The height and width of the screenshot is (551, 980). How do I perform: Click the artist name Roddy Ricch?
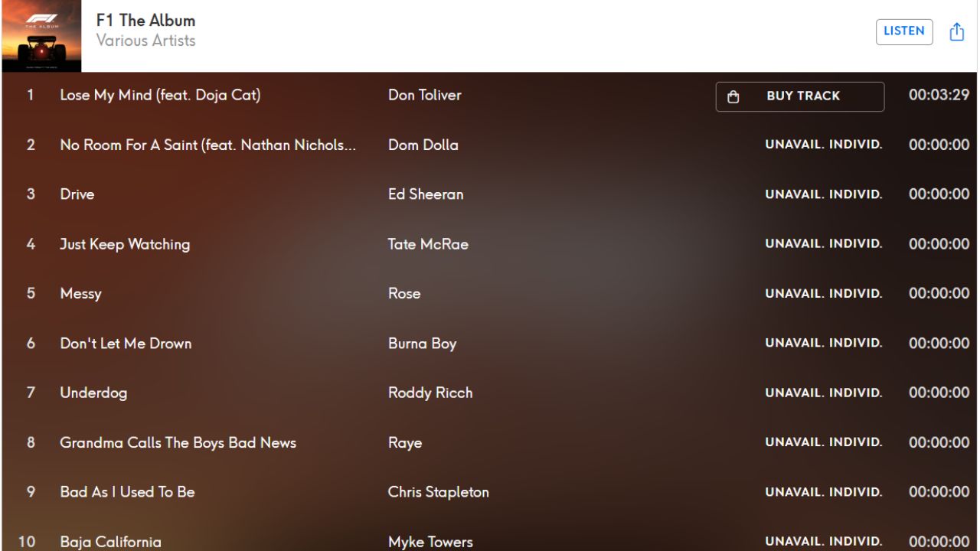point(430,393)
